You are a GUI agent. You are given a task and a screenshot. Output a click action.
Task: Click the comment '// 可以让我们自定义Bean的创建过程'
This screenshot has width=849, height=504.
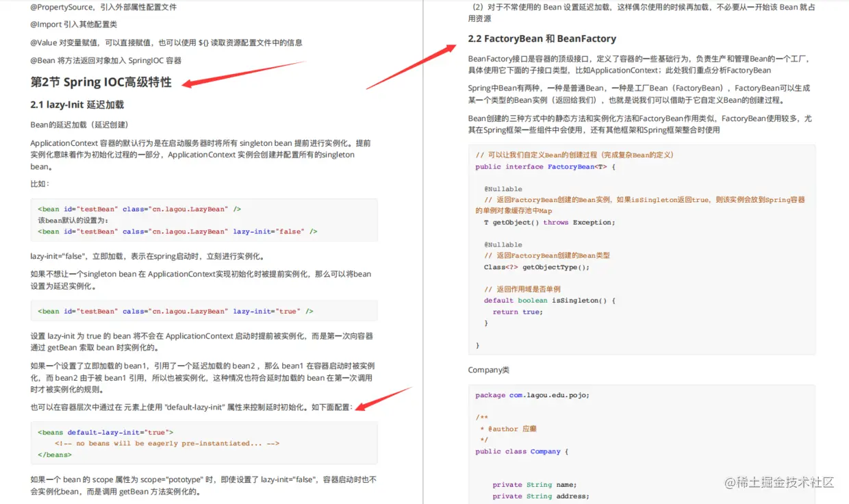pos(574,155)
